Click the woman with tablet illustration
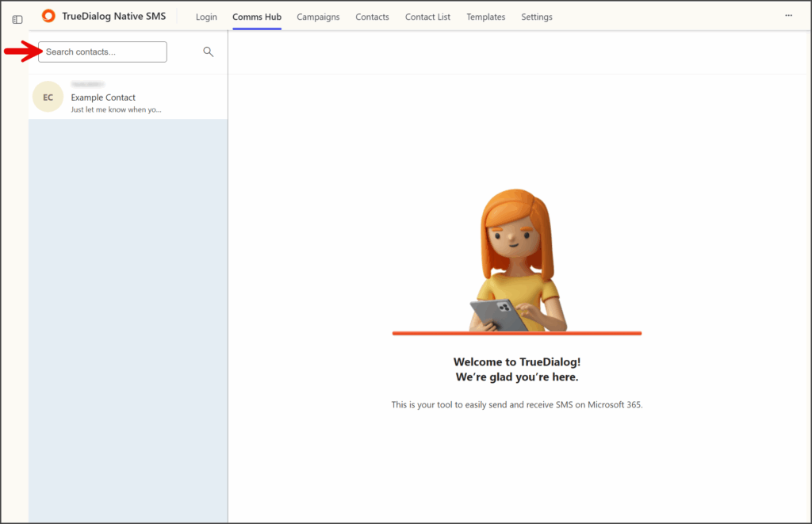 tap(517, 262)
